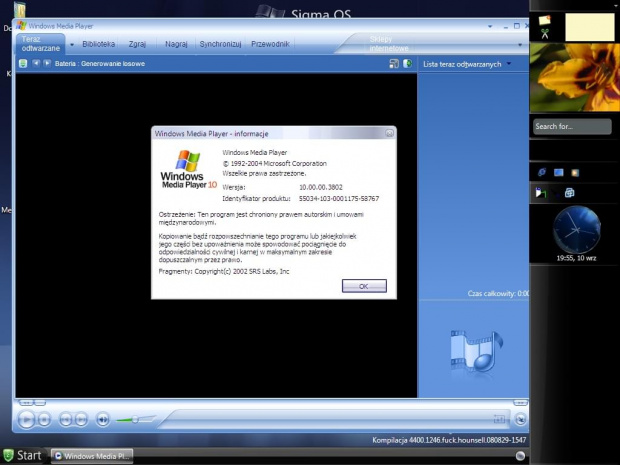Open the Nagraj tab
Image resolution: width=620 pixels, height=465 pixels.
point(176,44)
